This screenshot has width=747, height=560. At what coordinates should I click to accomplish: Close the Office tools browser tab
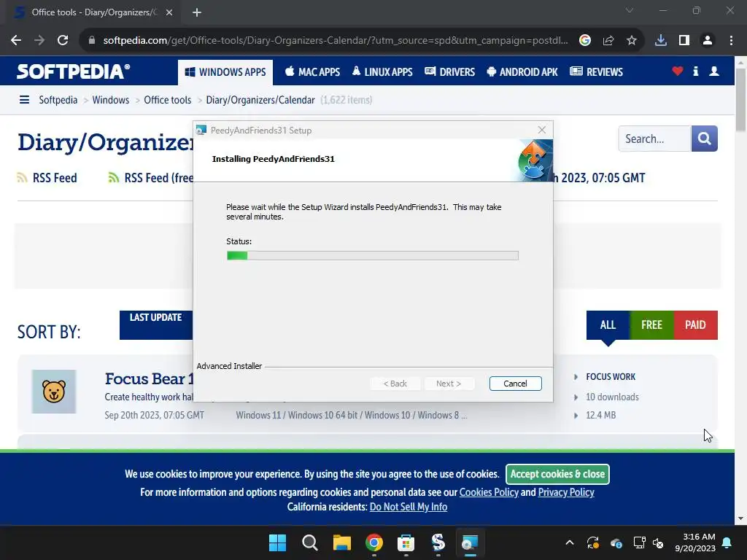169,12
